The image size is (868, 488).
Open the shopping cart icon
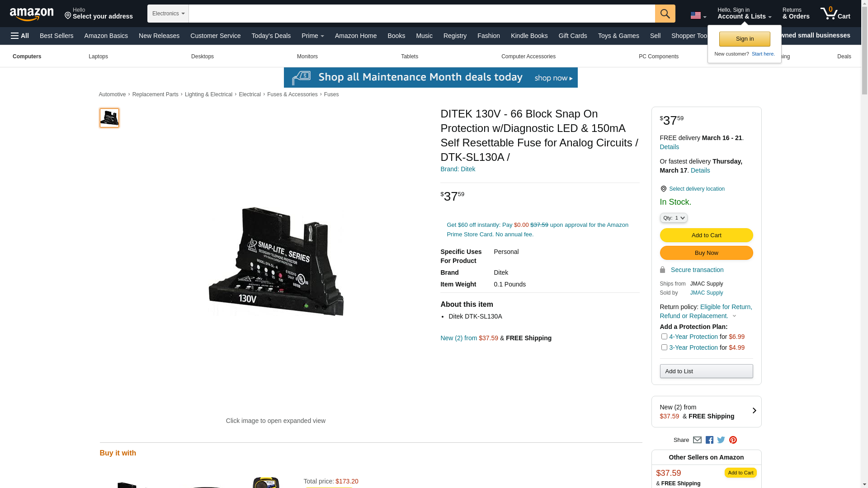tap(835, 14)
